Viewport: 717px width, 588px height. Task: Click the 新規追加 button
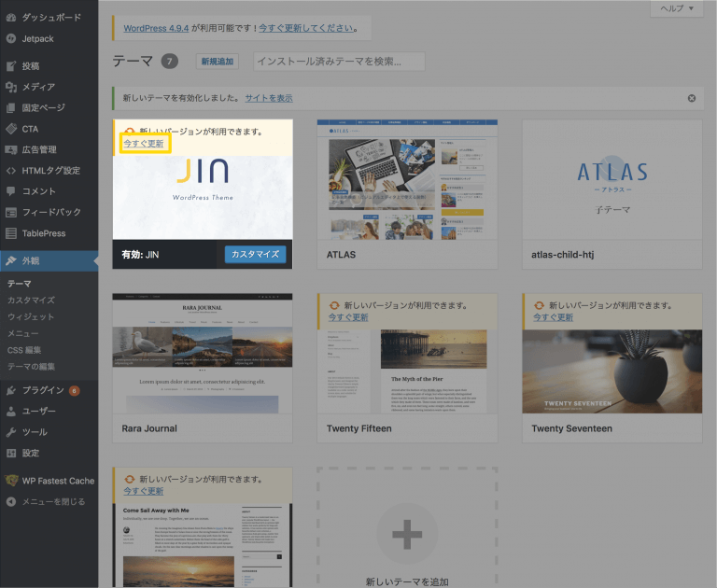tap(218, 62)
